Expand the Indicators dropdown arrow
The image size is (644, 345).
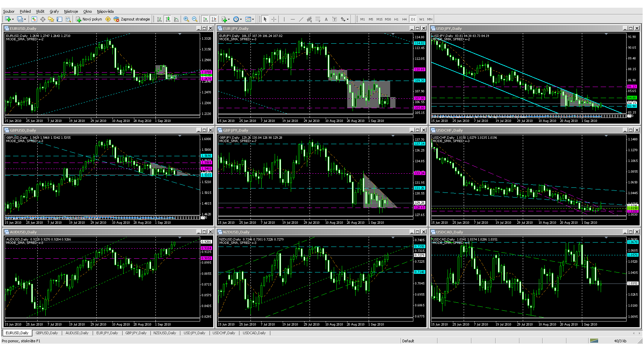(229, 19)
